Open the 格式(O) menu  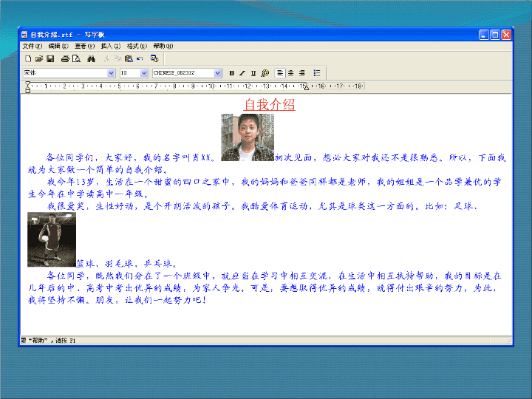point(137,46)
